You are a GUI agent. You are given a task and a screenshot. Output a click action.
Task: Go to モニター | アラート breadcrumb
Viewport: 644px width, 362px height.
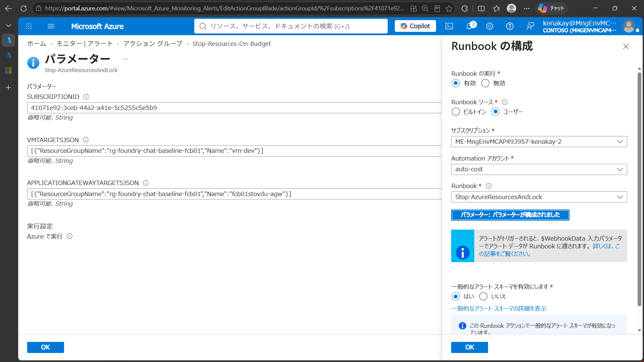85,44
